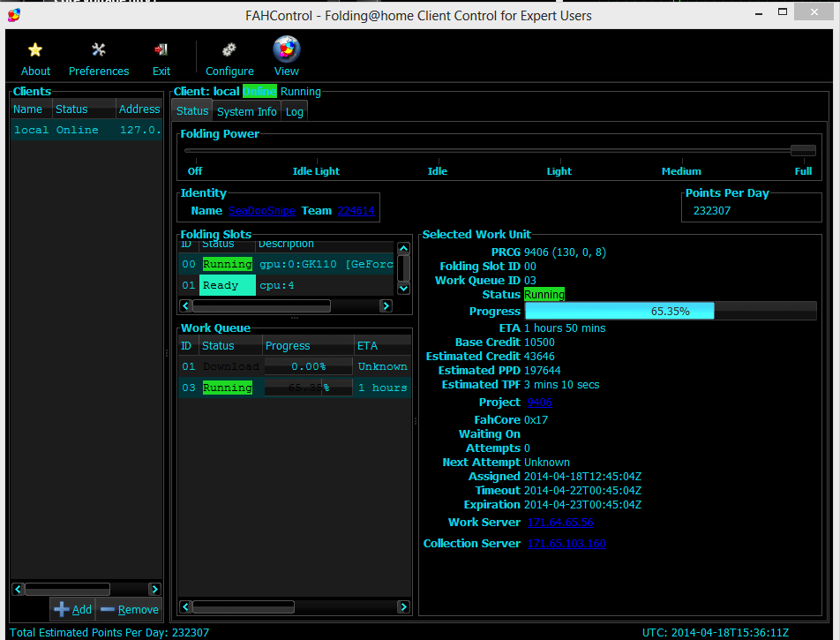This screenshot has height=640, width=840.
Task: Open Preferences tools icon
Action: (x=99, y=49)
